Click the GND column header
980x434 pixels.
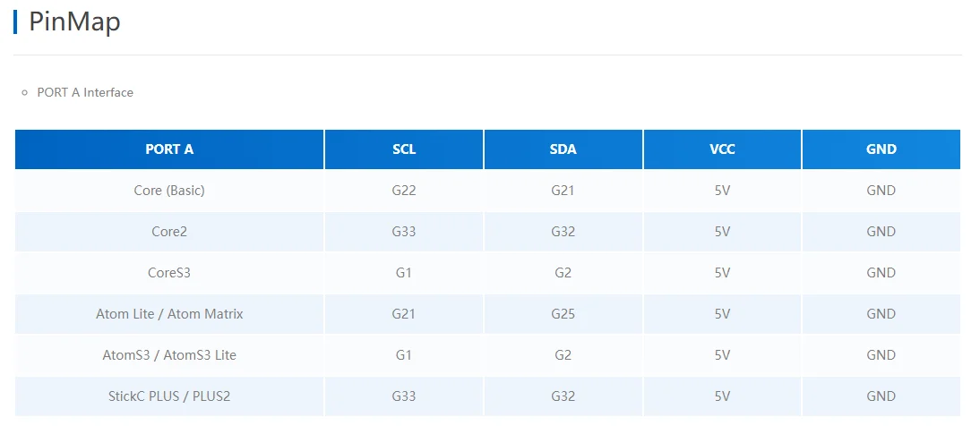881,149
